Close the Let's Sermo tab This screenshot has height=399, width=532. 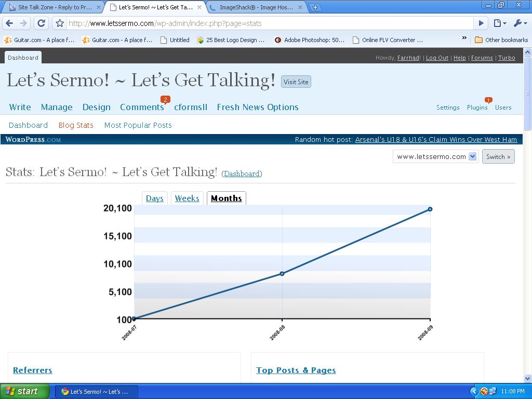tap(199, 7)
